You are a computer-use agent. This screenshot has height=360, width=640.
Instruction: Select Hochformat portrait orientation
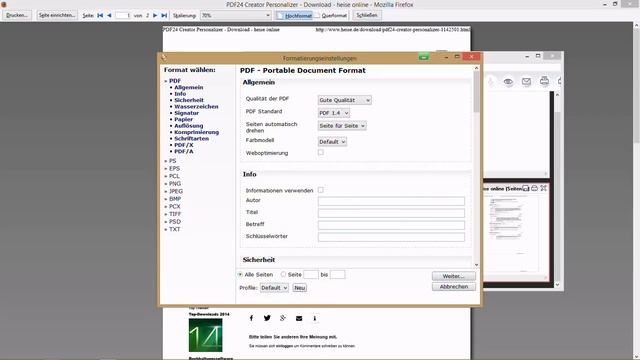[x=294, y=16]
